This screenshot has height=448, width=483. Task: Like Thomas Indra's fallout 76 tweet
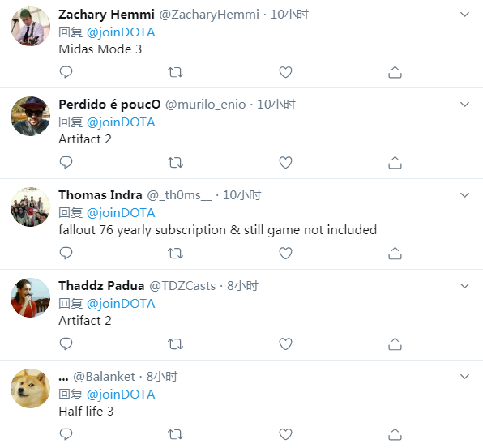click(285, 254)
